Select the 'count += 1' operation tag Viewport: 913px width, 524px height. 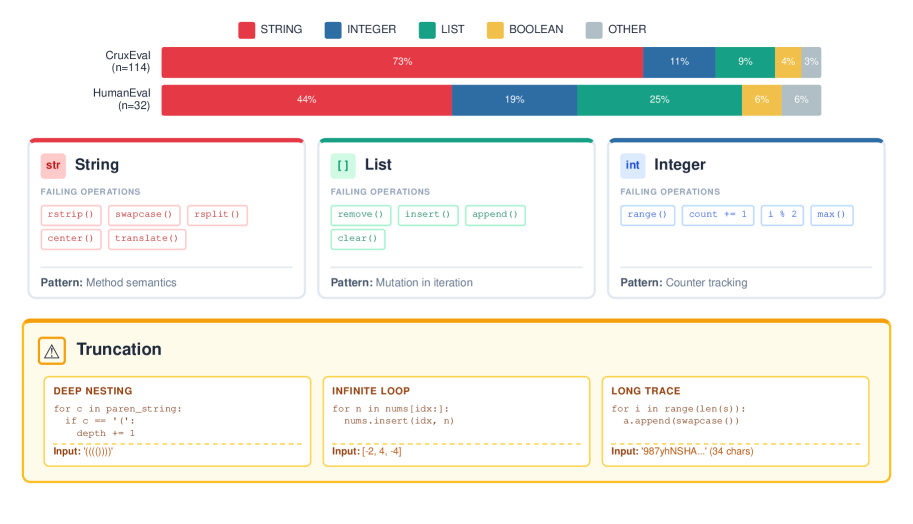(718, 215)
